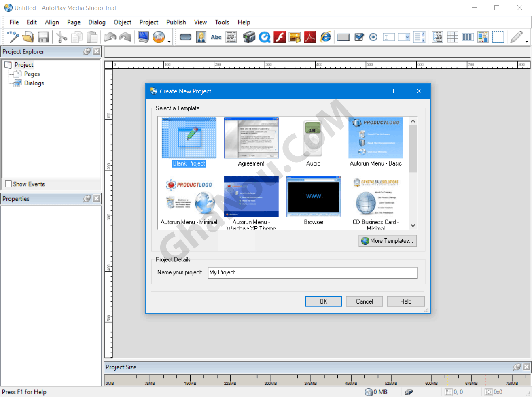532x397 pixels.
Task: Insert an Image object (portrait icon)
Action: [201, 37]
